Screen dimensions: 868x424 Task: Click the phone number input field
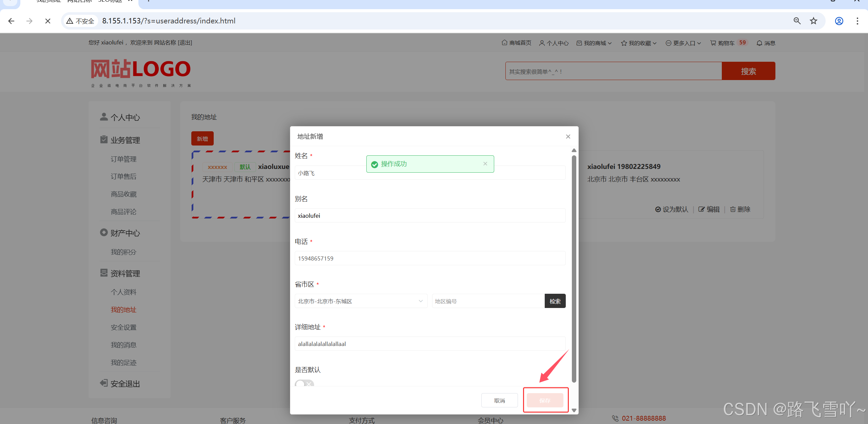[x=430, y=258]
